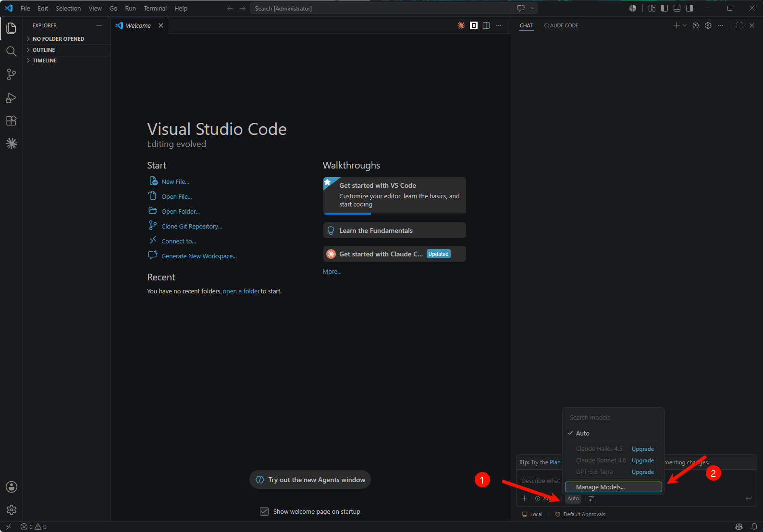Click Upgrade next to GPT-5.6 Terra

coord(643,472)
